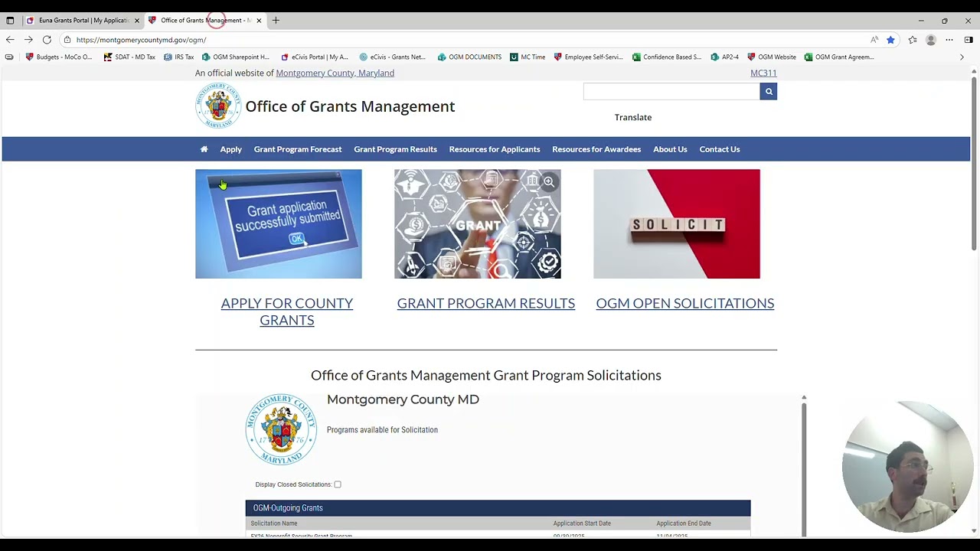Screen dimensions: 980x551
Task: Click the blue site search button
Action: 769,92
